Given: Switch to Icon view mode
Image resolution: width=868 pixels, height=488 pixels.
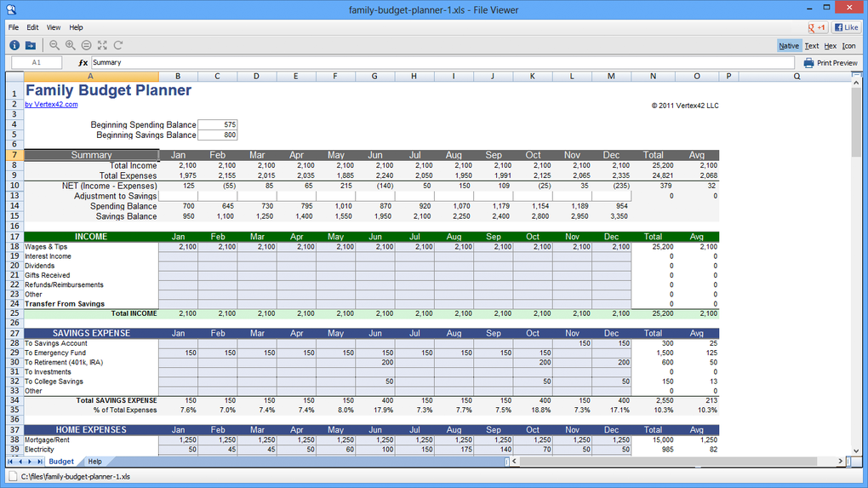Looking at the screenshot, I should [x=848, y=46].
